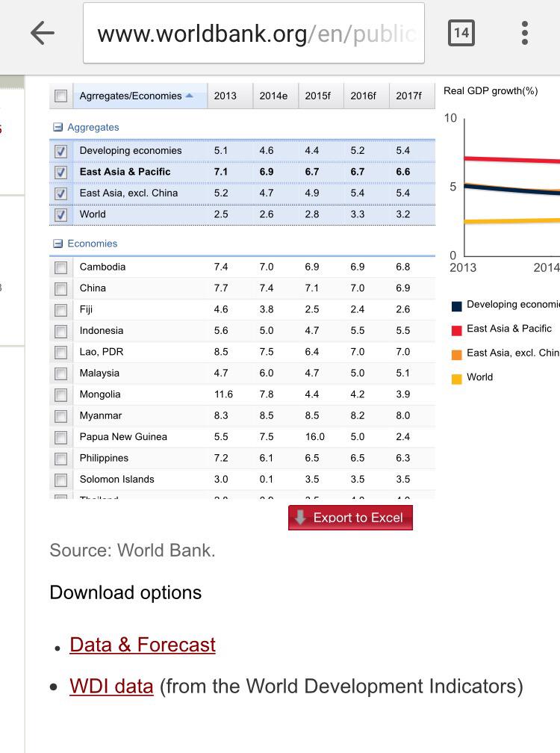Image resolution: width=560 pixels, height=753 pixels.
Task: Click the Download options heading
Action: pos(125,592)
